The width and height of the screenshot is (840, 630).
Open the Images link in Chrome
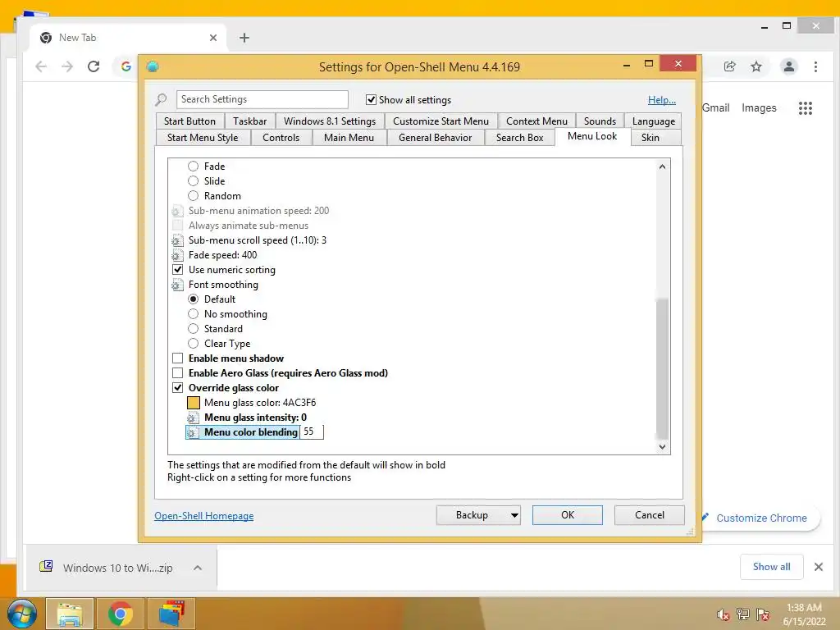[759, 108]
